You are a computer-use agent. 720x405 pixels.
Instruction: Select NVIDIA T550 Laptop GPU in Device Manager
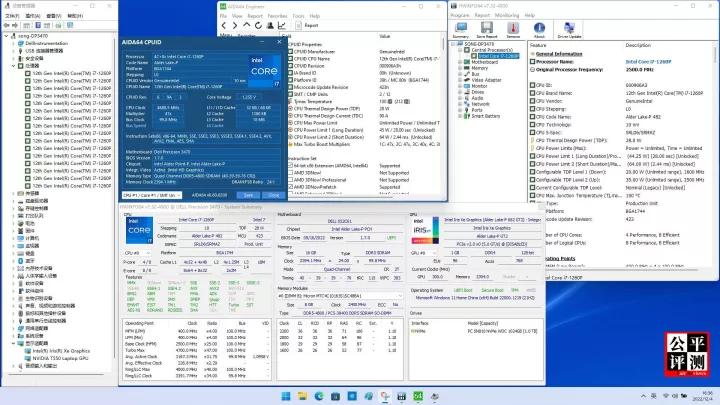(x=61, y=358)
